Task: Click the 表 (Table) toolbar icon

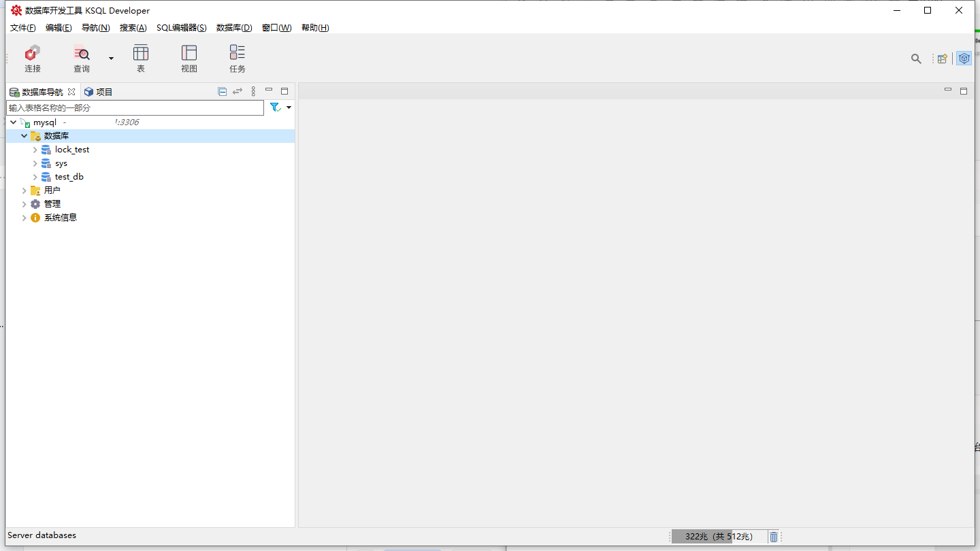Action: (x=141, y=58)
